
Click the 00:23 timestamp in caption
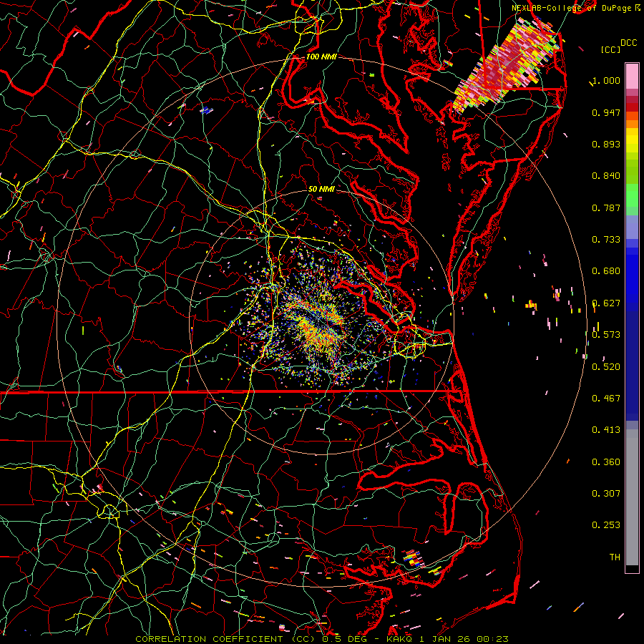point(492,639)
